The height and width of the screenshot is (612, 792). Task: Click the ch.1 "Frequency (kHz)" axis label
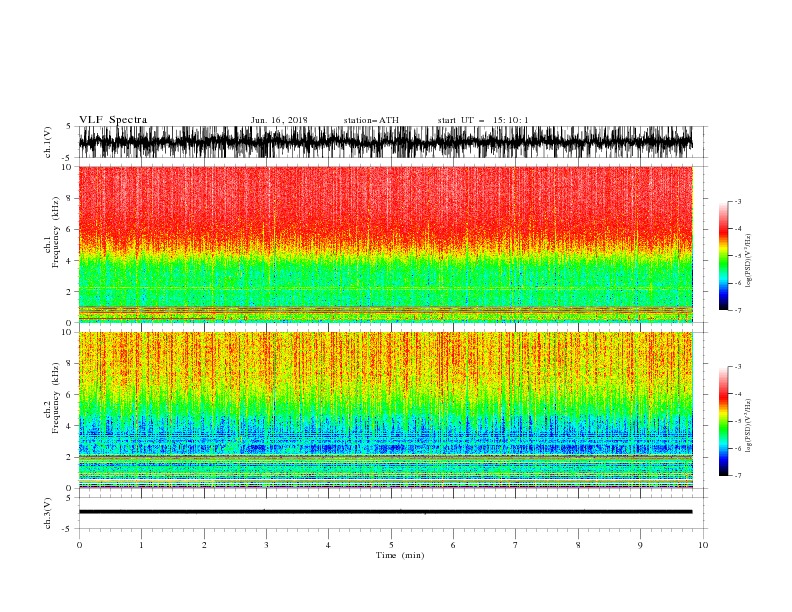tap(56, 232)
